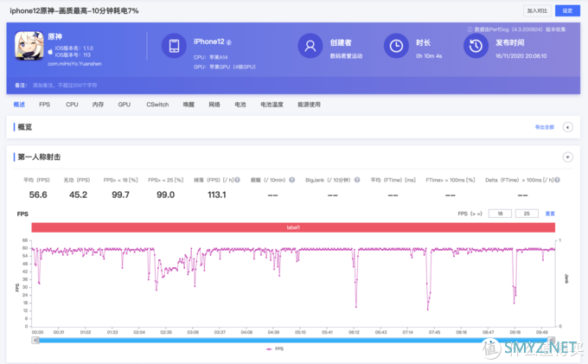Click the remarks input field (添加备注)
The height and width of the screenshot is (364, 588).
(65, 86)
